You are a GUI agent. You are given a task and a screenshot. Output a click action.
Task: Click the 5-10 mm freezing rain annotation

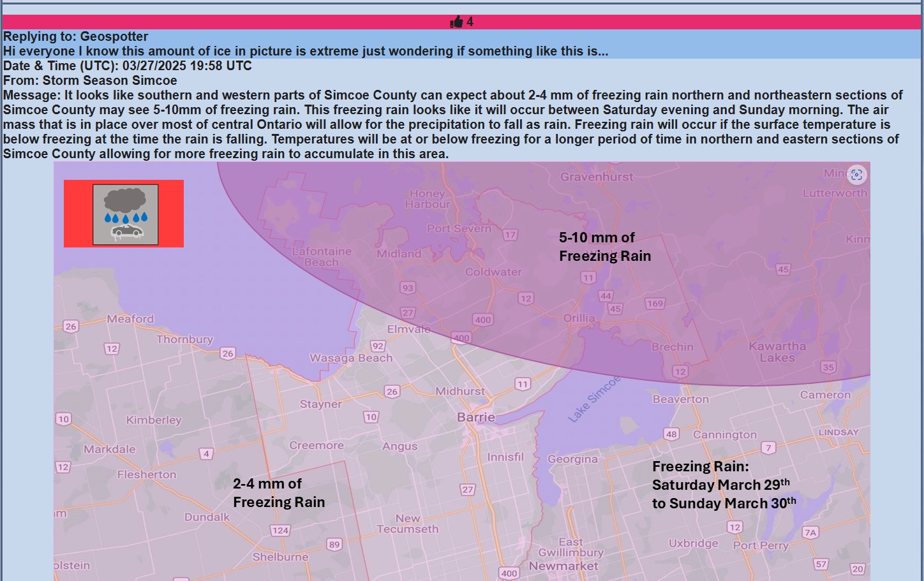(604, 246)
